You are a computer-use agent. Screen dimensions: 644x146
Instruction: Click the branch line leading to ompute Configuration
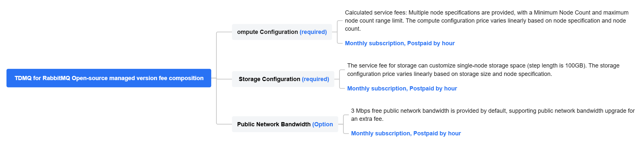(x=224, y=32)
